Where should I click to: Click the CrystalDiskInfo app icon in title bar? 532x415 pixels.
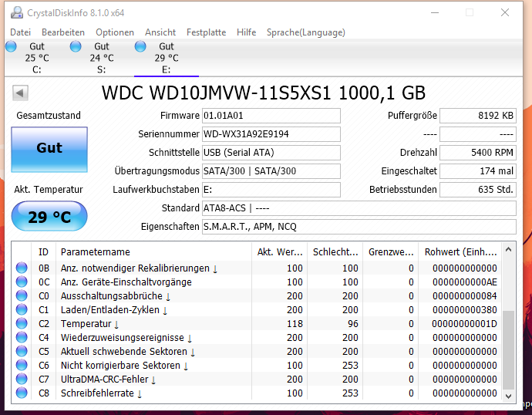[x=17, y=12]
